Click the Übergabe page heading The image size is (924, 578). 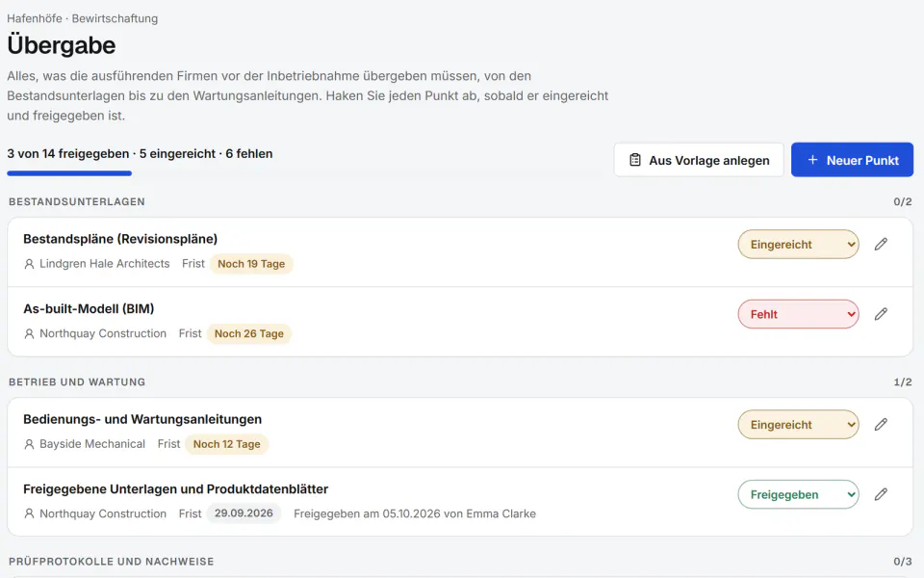(x=62, y=45)
